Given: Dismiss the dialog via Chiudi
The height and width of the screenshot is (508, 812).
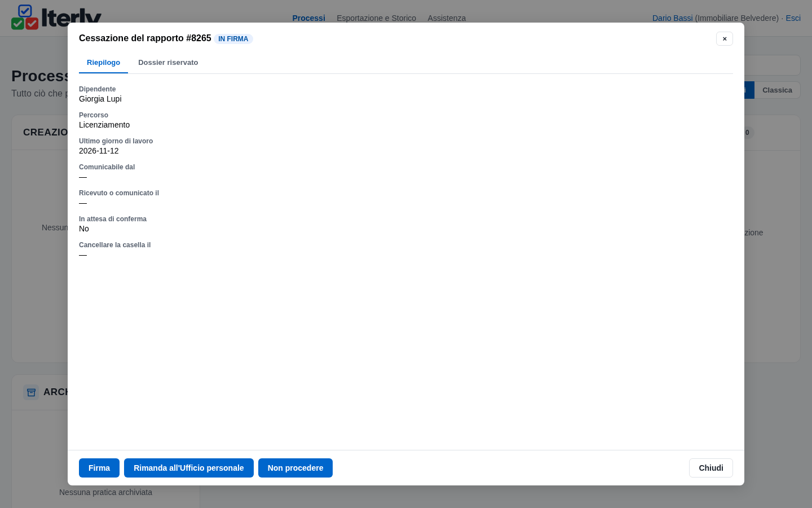Looking at the screenshot, I should pos(711,468).
